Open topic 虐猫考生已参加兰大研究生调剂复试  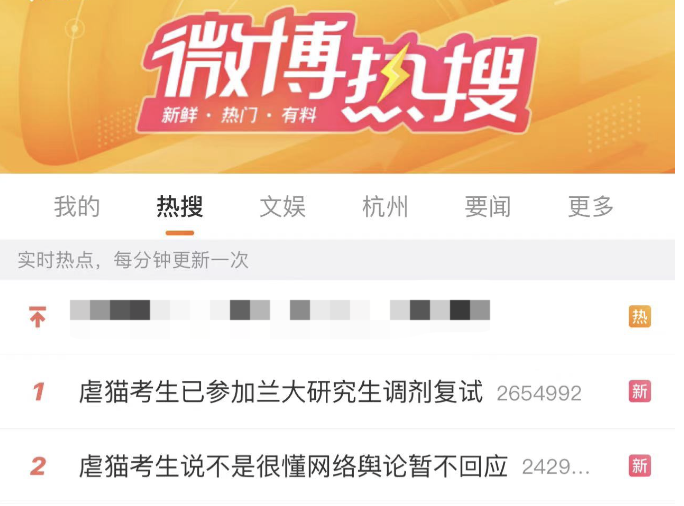tap(281, 392)
